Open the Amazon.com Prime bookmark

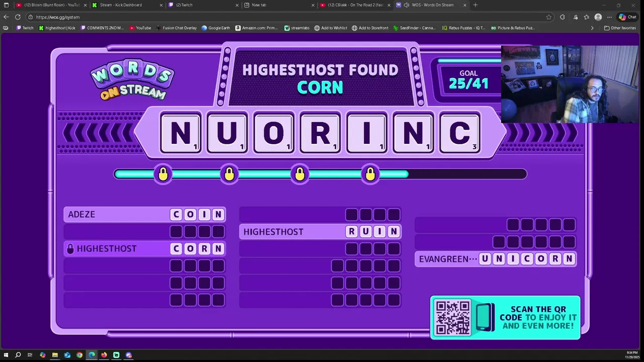point(257,28)
